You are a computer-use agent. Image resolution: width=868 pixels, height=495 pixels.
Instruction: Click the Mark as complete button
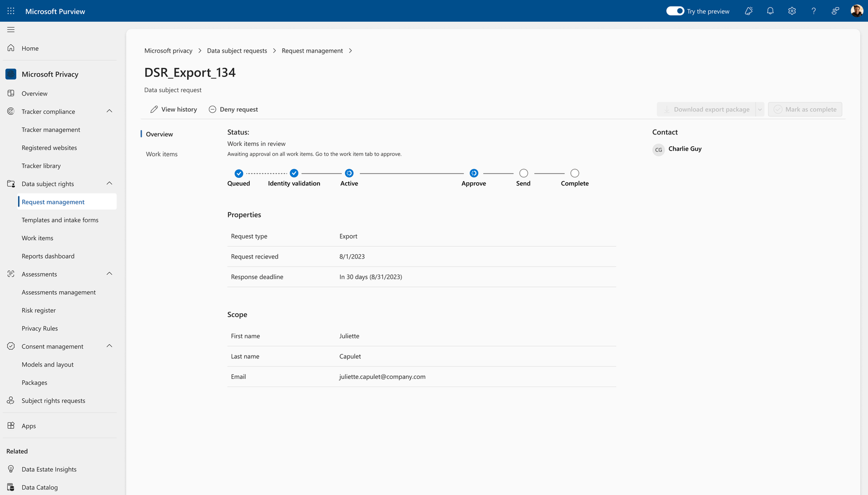tap(805, 110)
